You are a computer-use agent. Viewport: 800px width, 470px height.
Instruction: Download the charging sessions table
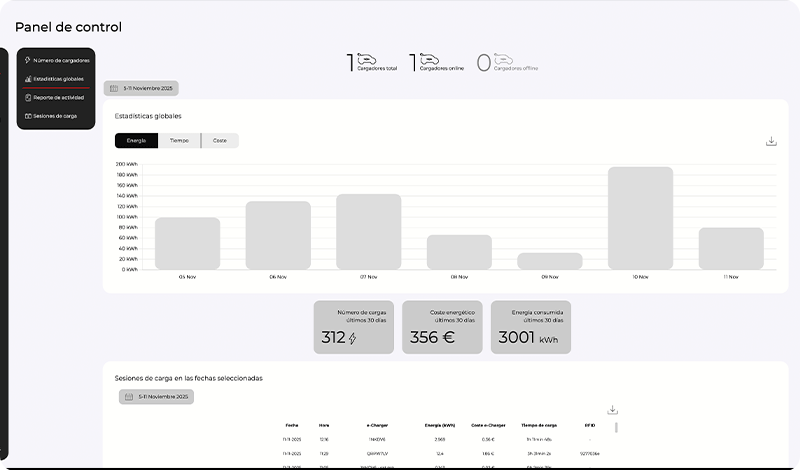tap(613, 410)
